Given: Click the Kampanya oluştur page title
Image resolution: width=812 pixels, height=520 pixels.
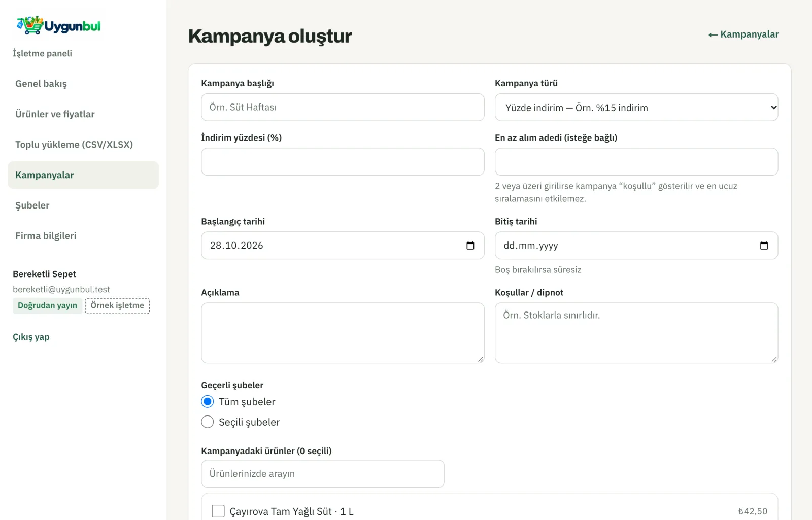Looking at the screenshot, I should [270, 36].
